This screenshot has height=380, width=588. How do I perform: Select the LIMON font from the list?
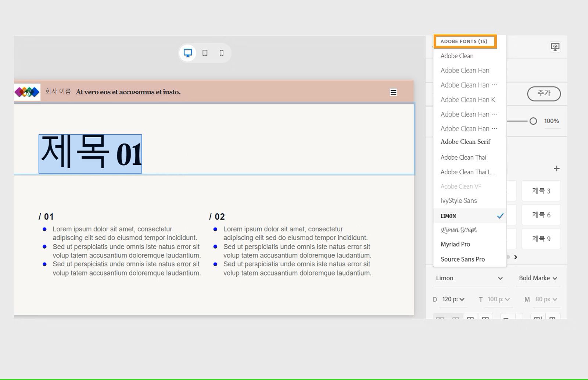click(449, 216)
